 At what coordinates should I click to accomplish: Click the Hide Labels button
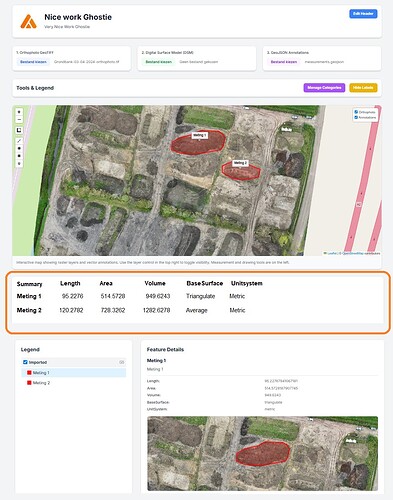point(363,88)
